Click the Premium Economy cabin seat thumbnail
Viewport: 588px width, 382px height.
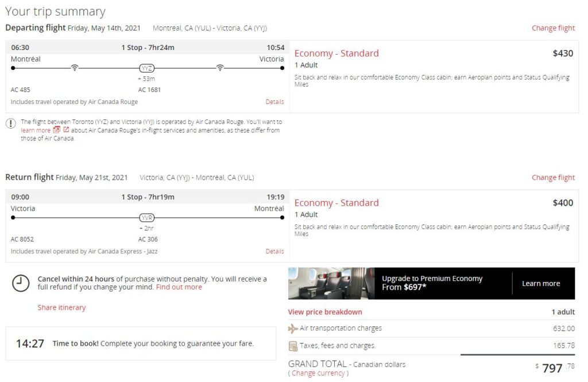coord(331,283)
